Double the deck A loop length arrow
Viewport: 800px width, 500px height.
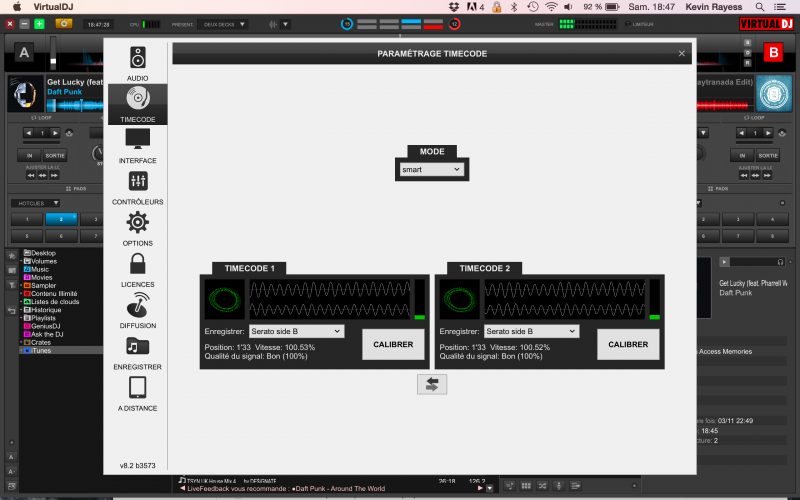pos(55,133)
